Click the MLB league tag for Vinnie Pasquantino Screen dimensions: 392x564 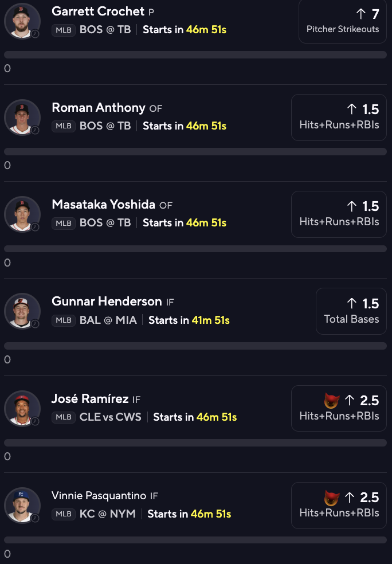point(63,514)
